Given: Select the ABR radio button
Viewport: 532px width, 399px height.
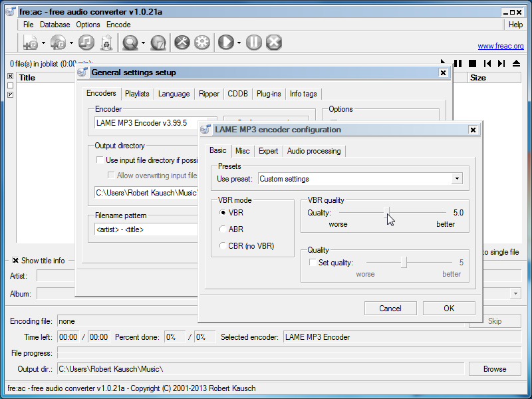Looking at the screenshot, I should (x=223, y=229).
